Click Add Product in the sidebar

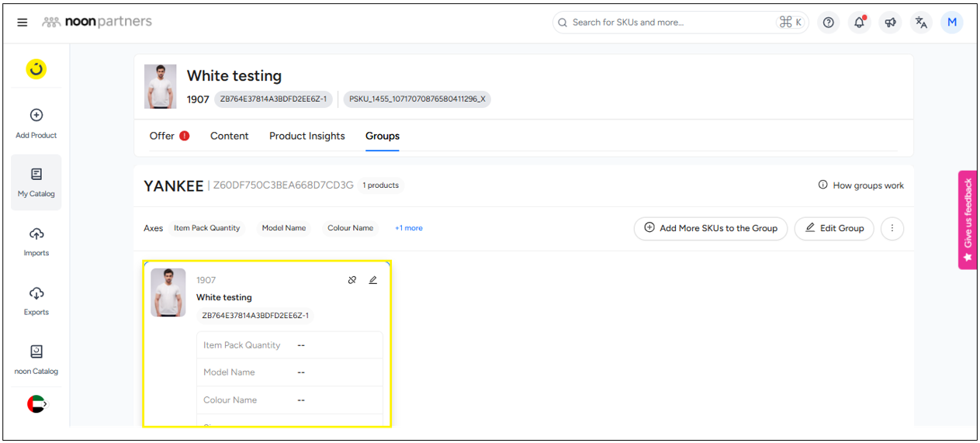(36, 123)
